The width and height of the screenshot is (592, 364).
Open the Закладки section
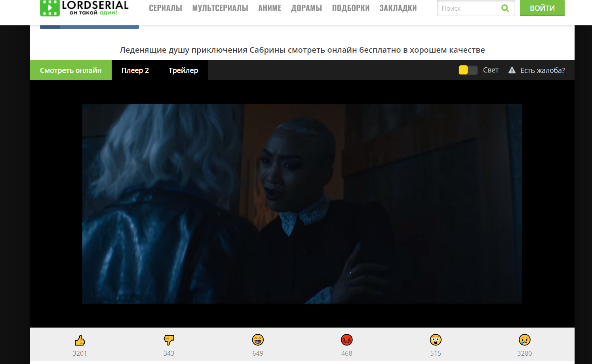coord(398,8)
